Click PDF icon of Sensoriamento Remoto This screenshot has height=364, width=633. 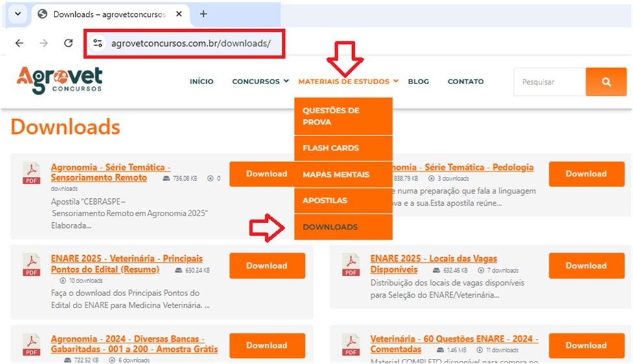coord(32,173)
